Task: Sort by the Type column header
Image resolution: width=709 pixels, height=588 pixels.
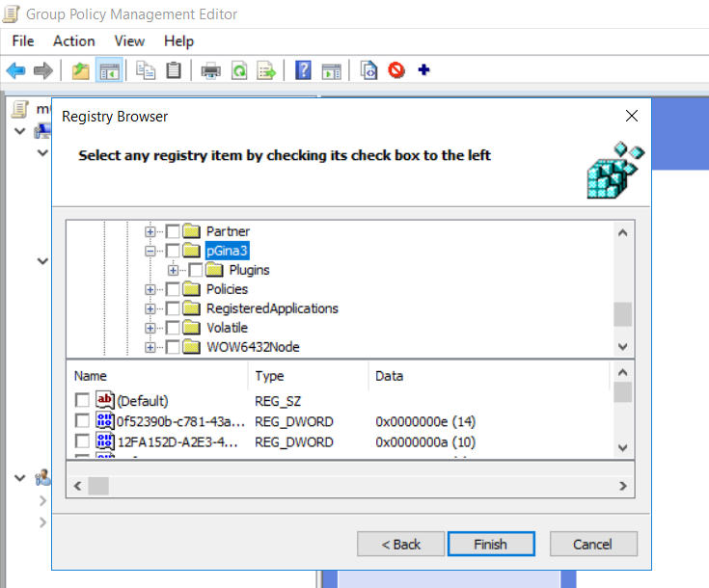Action: 309,376
